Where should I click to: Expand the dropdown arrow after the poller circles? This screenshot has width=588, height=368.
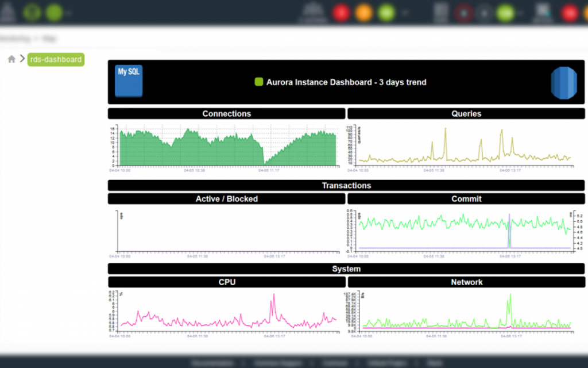click(69, 13)
